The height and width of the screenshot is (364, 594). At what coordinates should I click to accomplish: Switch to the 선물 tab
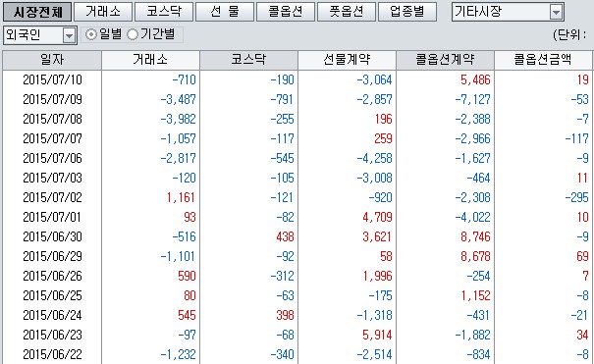[x=225, y=12]
